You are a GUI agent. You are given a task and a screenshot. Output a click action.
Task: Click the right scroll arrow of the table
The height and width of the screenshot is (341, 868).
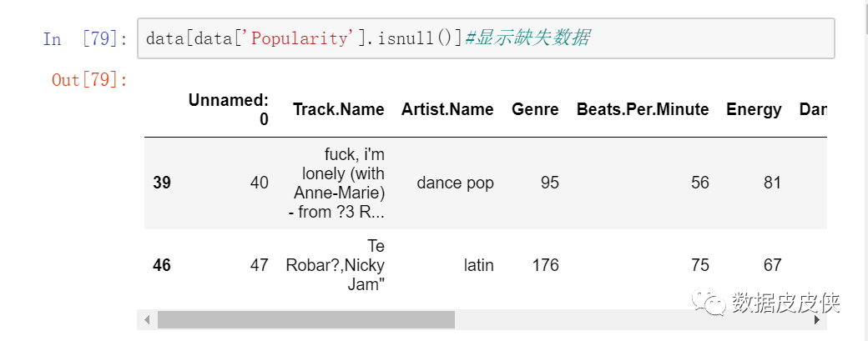(816, 319)
